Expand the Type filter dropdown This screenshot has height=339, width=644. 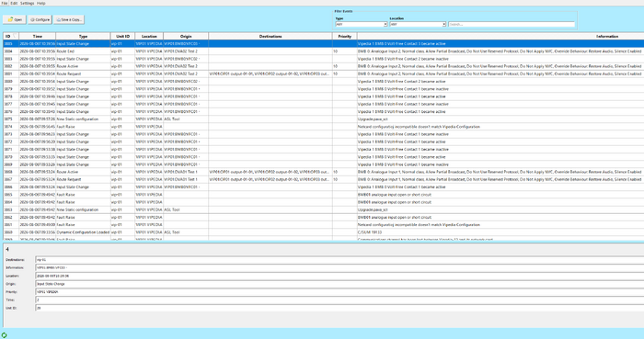[x=385, y=25]
